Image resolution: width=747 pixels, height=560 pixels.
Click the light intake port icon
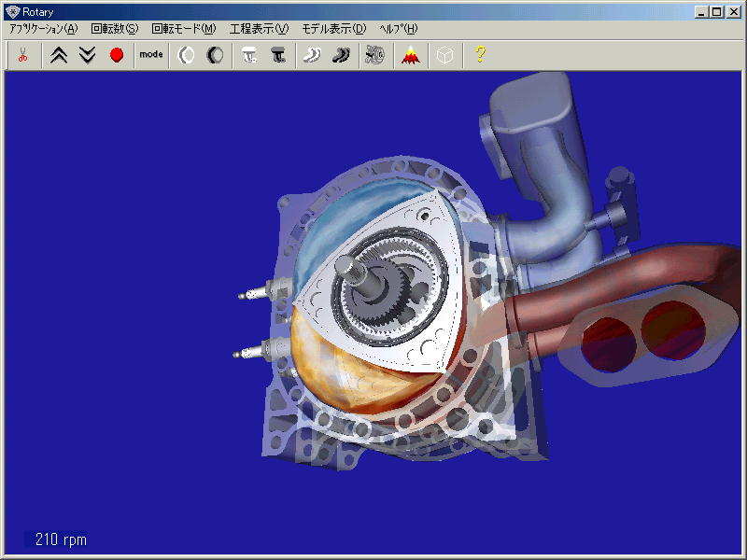[x=249, y=55]
